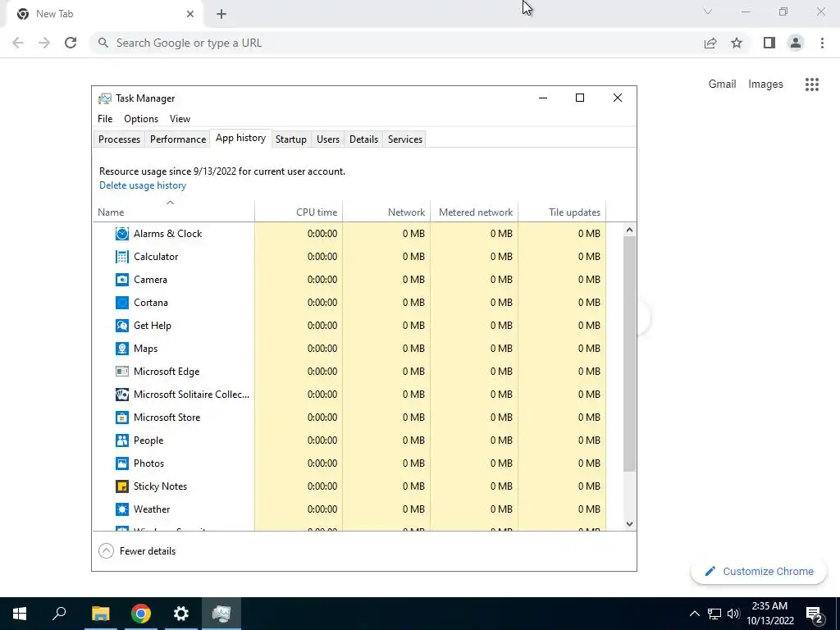The width and height of the screenshot is (840, 630).
Task: Click the taskbar clock and date
Action: (x=769, y=614)
